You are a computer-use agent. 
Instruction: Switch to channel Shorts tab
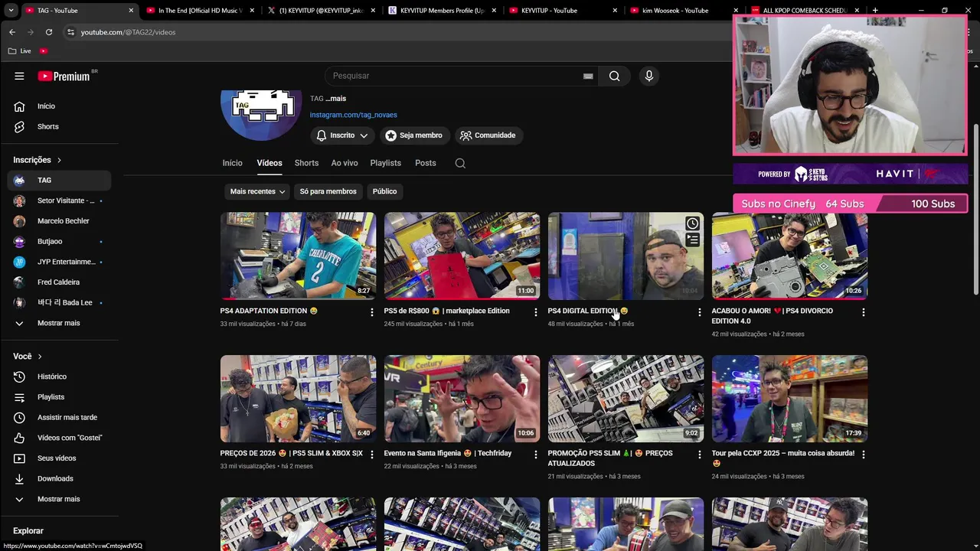(x=306, y=163)
